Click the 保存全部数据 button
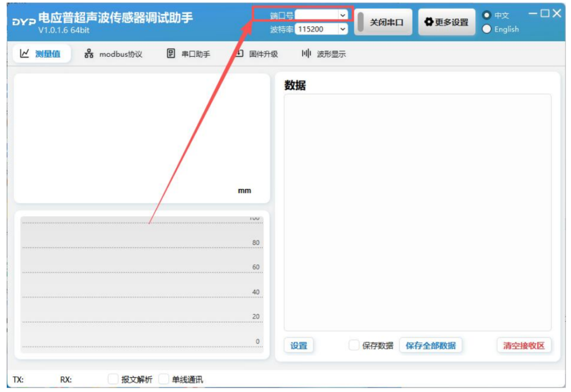The image size is (571, 392). 430,346
